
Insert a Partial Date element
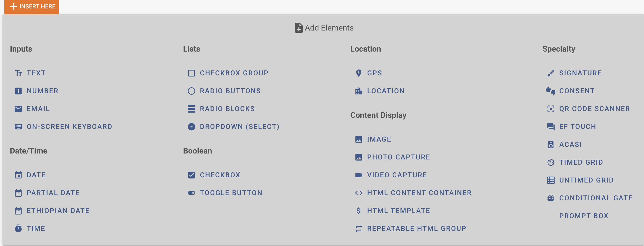point(47,193)
